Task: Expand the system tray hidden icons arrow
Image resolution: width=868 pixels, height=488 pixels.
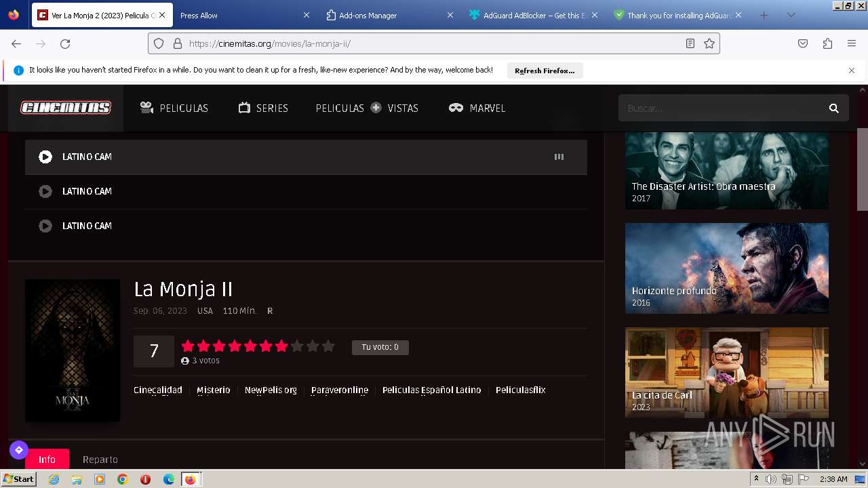Action: tap(756, 479)
